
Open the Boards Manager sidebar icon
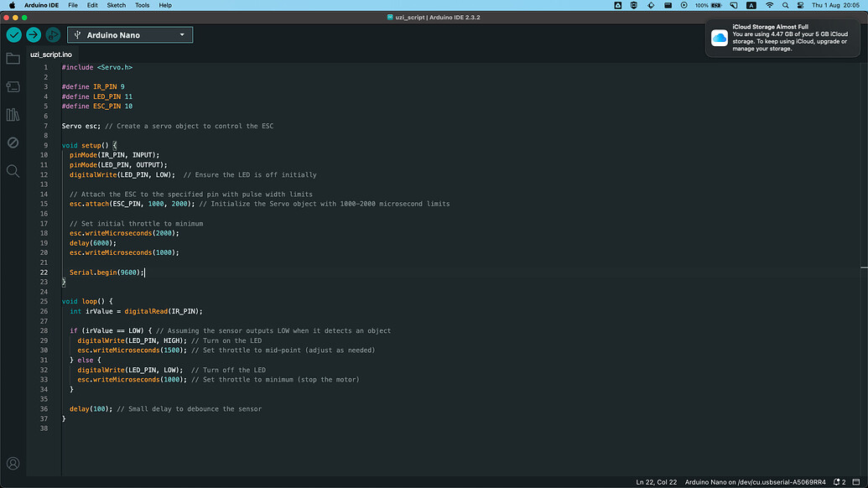(x=13, y=86)
